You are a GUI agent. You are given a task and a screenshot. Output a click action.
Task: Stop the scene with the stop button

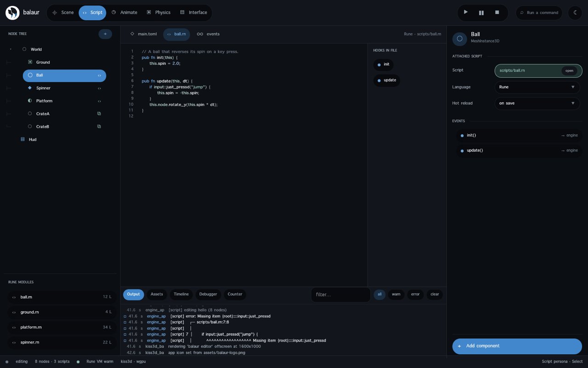point(497,12)
